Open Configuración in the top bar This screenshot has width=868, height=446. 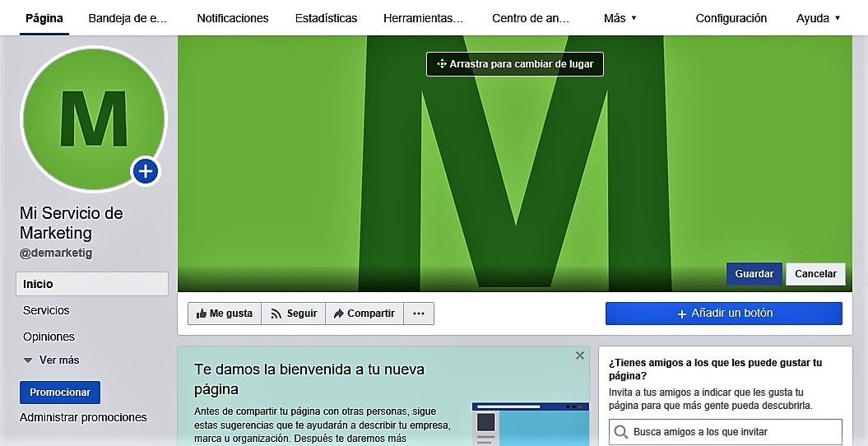pyautogui.click(x=731, y=18)
